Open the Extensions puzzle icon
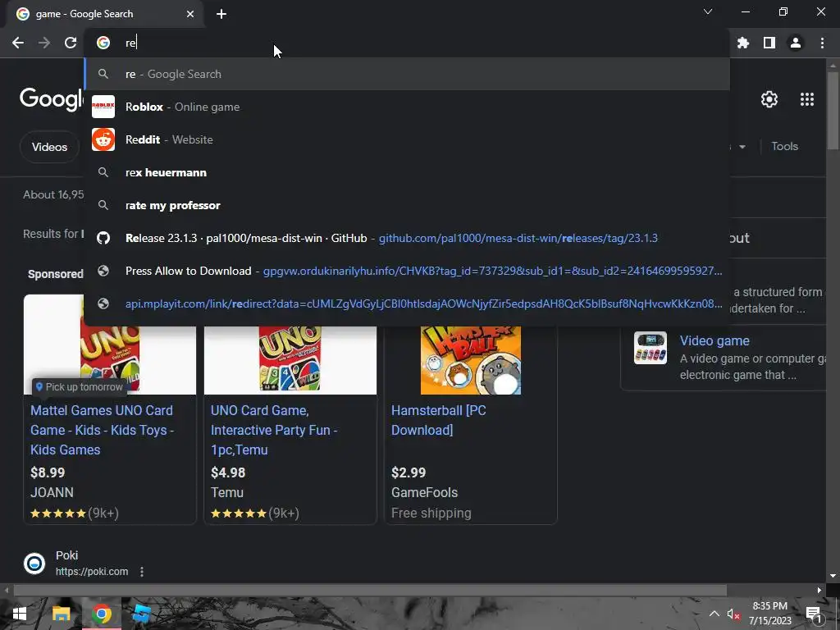The image size is (840, 630). [743, 43]
